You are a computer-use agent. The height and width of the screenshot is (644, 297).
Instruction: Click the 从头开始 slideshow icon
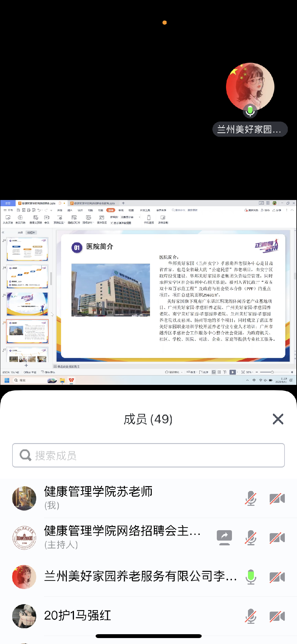[x=8, y=218]
